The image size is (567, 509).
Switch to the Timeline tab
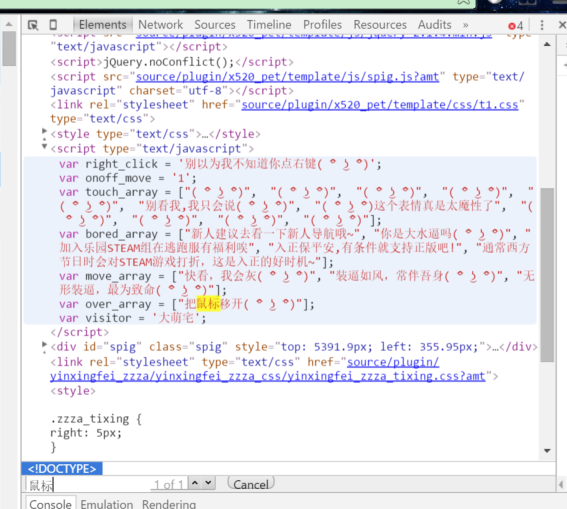pyautogui.click(x=269, y=25)
